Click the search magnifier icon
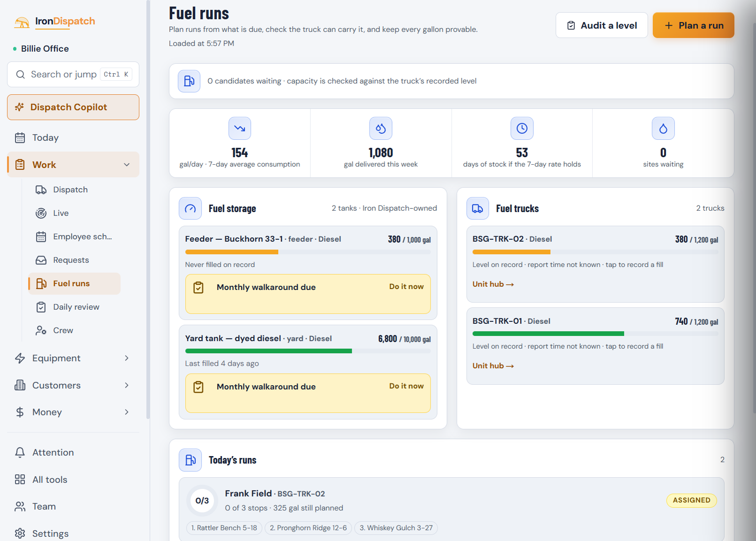The width and height of the screenshot is (756, 541). coord(20,75)
